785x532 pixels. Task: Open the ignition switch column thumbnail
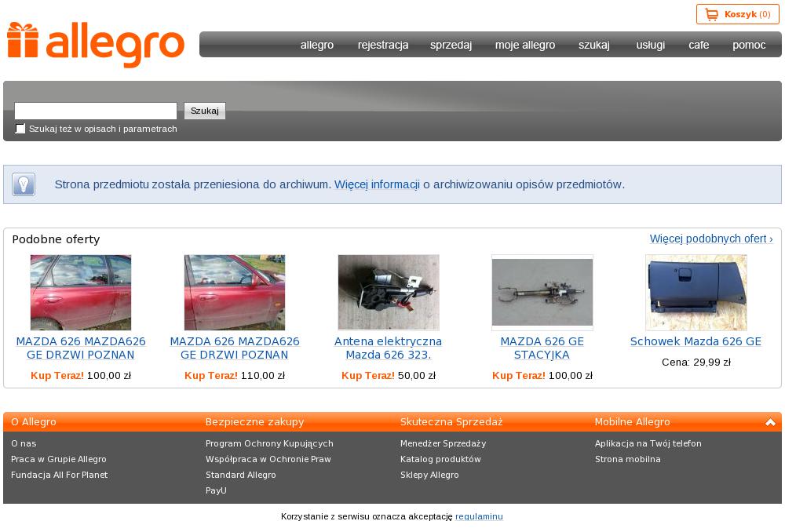pyautogui.click(x=542, y=292)
